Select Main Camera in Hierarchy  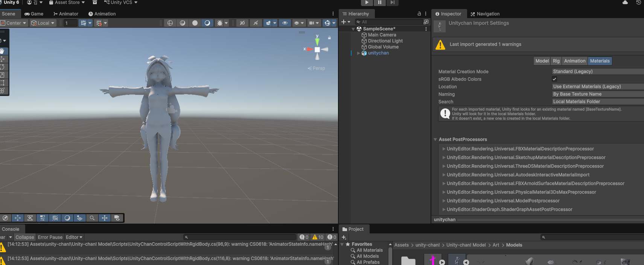tap(382, 35)
